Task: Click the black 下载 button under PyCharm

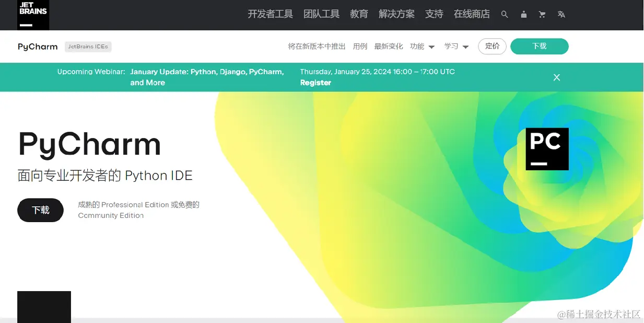Action: coord(41,210)
